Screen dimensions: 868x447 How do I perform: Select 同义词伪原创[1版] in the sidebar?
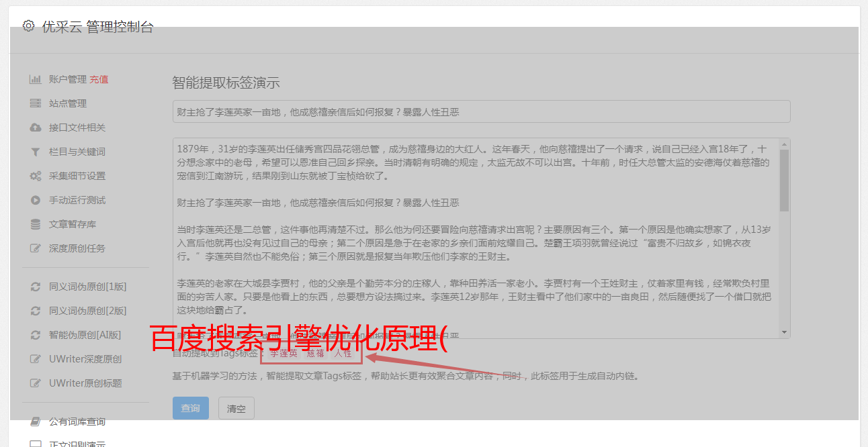(x=87, y=287)
